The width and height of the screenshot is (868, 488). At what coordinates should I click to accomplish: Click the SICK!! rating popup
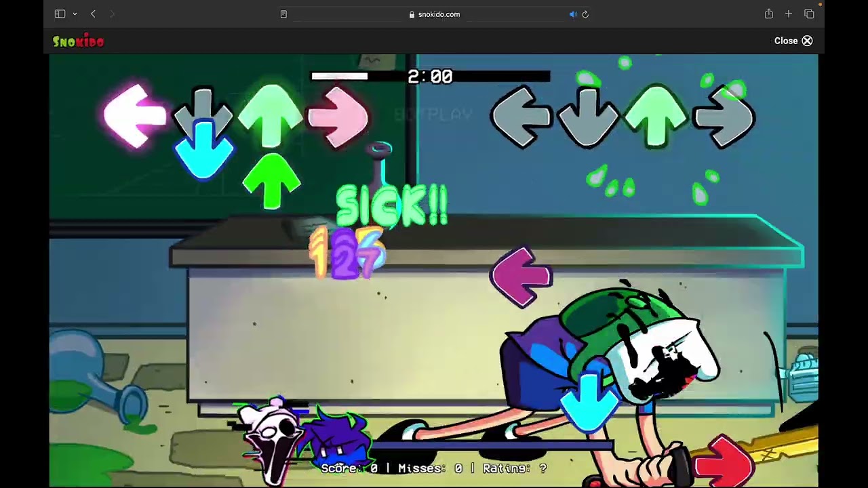(x=392, y=205)
